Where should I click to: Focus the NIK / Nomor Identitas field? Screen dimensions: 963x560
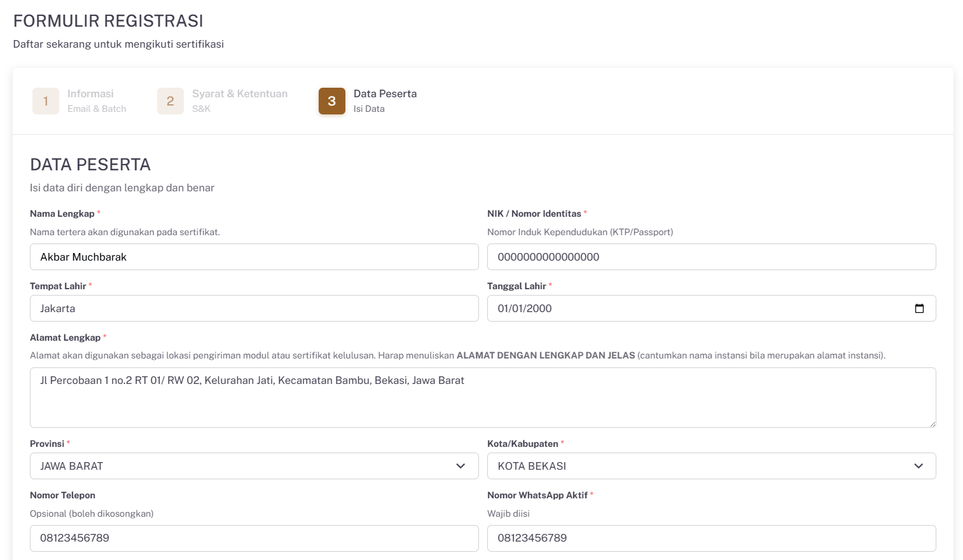tap(711, 257)
